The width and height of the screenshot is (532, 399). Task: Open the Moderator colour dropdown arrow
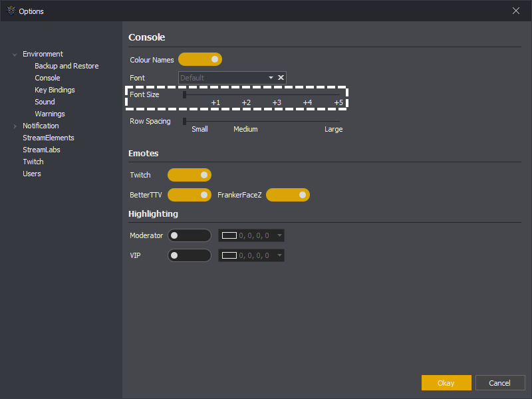(279, 235)
